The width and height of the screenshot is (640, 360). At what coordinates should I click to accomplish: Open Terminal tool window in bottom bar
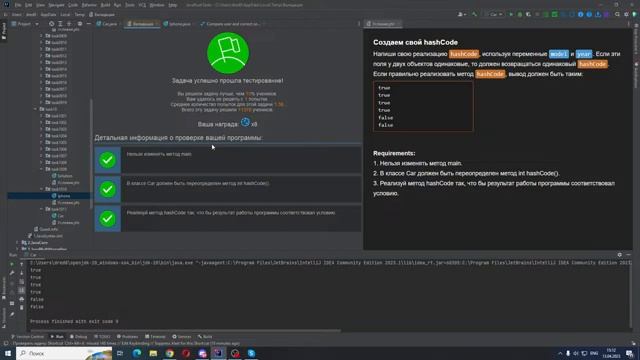tap(155, 337)
